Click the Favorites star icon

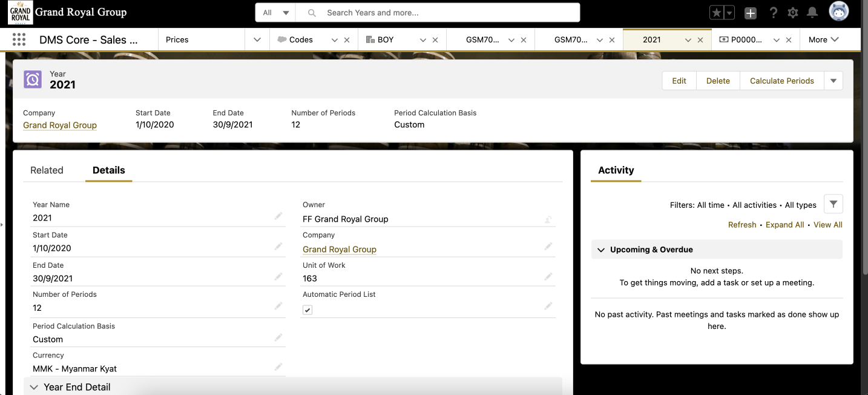(717, 13)
